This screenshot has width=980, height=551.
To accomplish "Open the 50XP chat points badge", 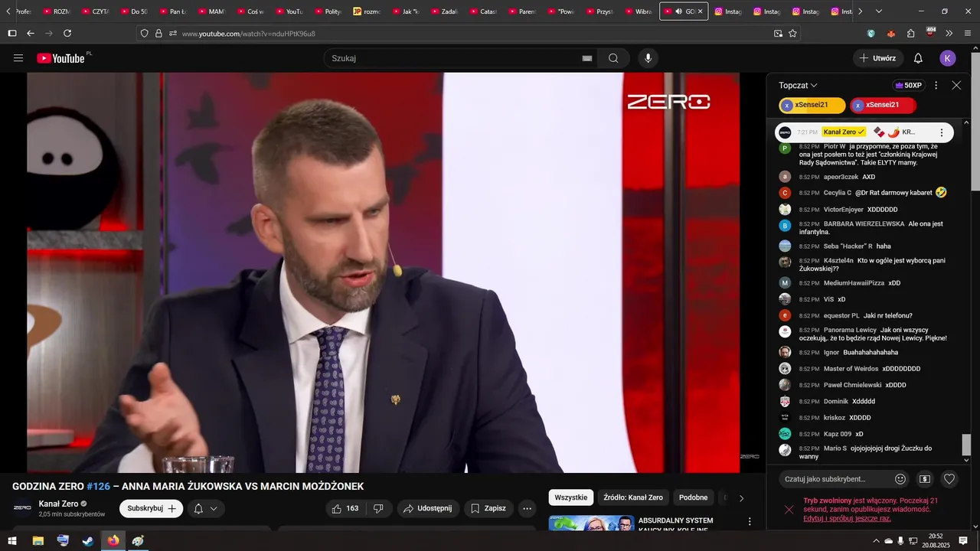I will [x=909, y=85].
